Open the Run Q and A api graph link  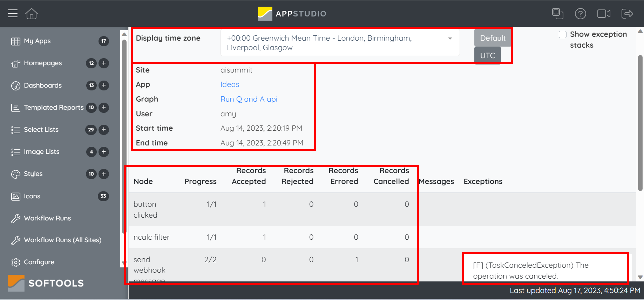pos(249,99)
